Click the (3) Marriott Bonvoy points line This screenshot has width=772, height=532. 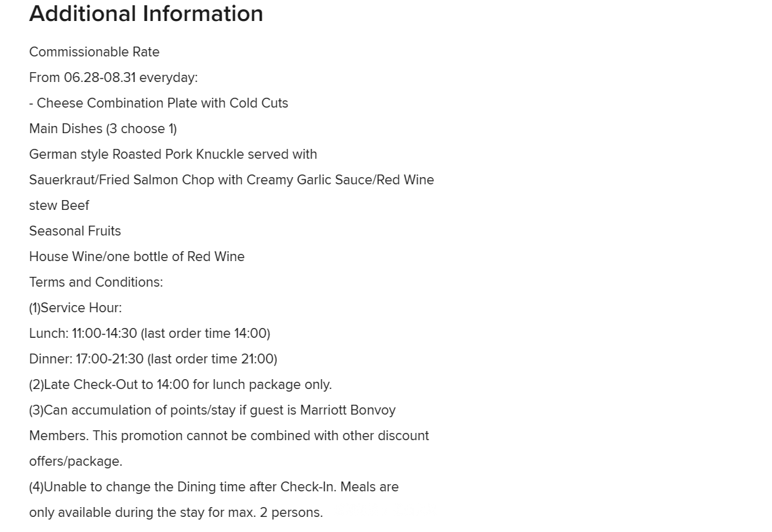[213, 411]
